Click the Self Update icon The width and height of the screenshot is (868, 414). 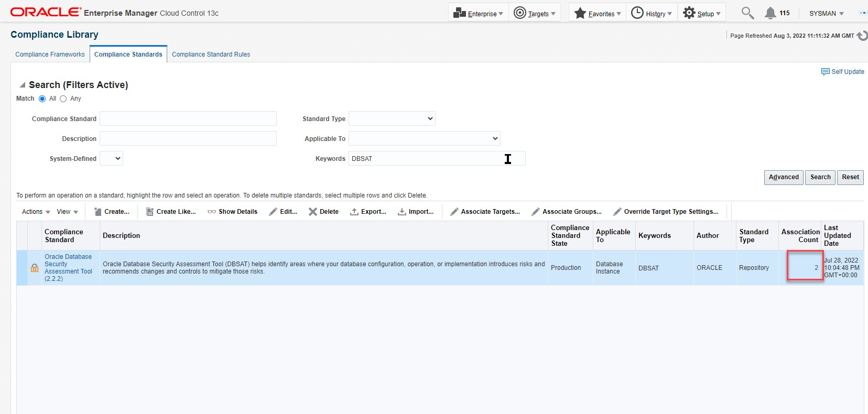[x=826, y=72]
